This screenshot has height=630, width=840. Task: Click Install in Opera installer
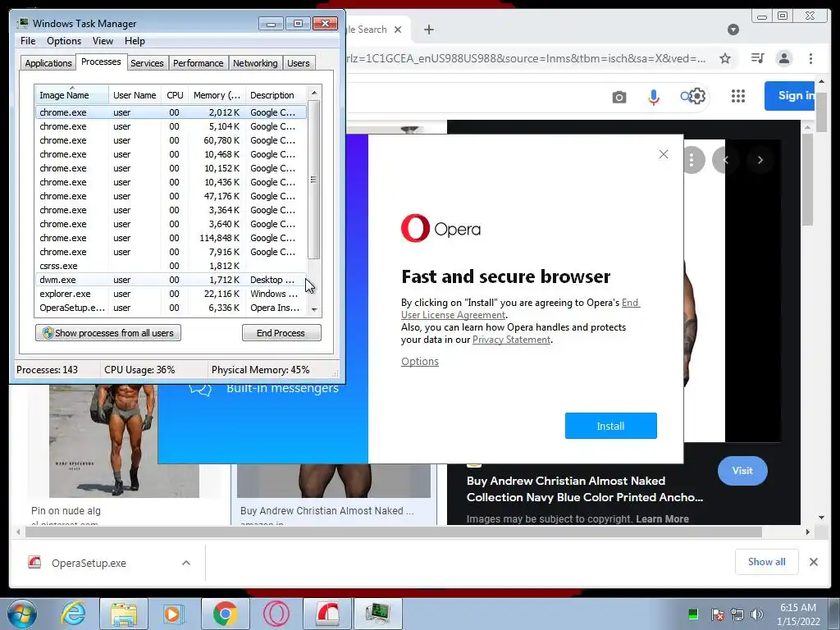click(x=610, y=426)
